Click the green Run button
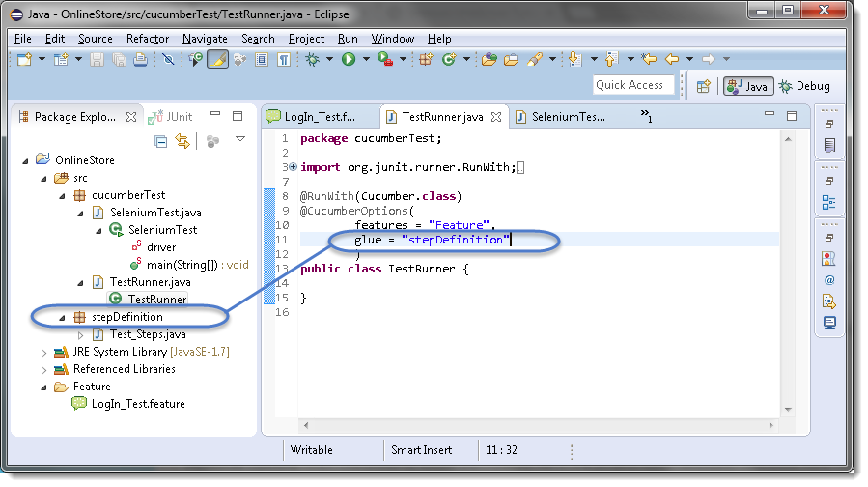The width and height of the screenshot is (868, 487). click(349, 59)
